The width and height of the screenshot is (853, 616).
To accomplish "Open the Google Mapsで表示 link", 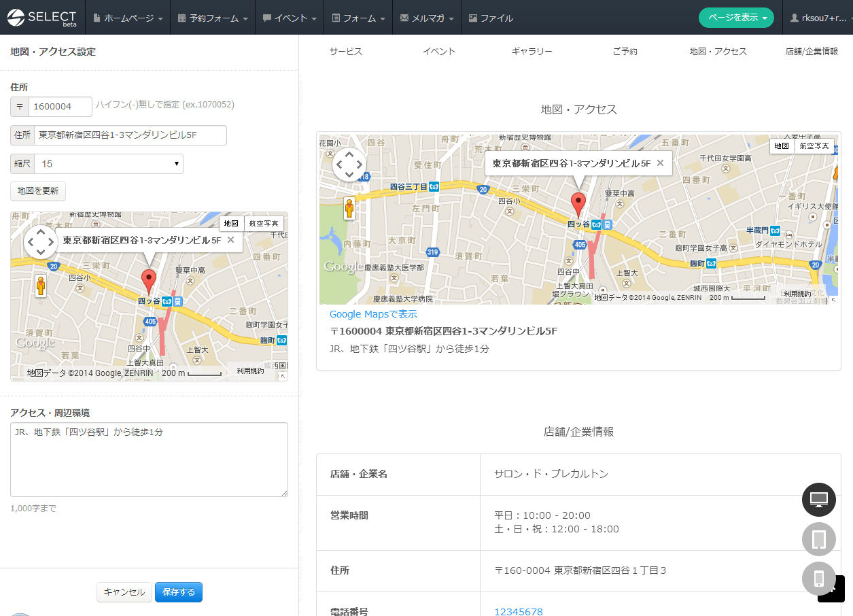I will click(x=373, y=314).
